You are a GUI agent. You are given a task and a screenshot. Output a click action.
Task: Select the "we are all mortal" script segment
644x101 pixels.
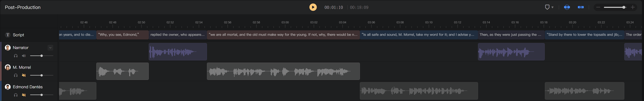tap(283, 35)
